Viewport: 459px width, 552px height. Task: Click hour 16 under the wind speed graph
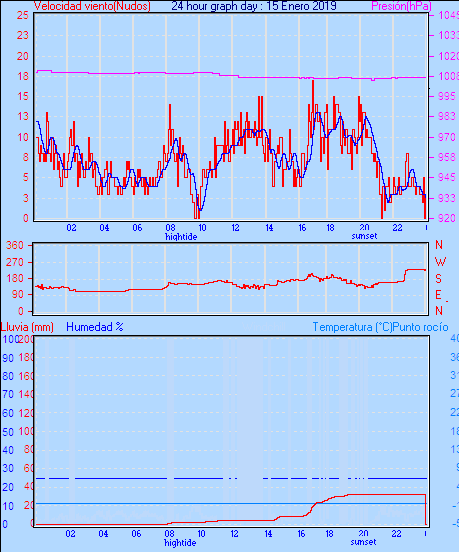(302, 228)
